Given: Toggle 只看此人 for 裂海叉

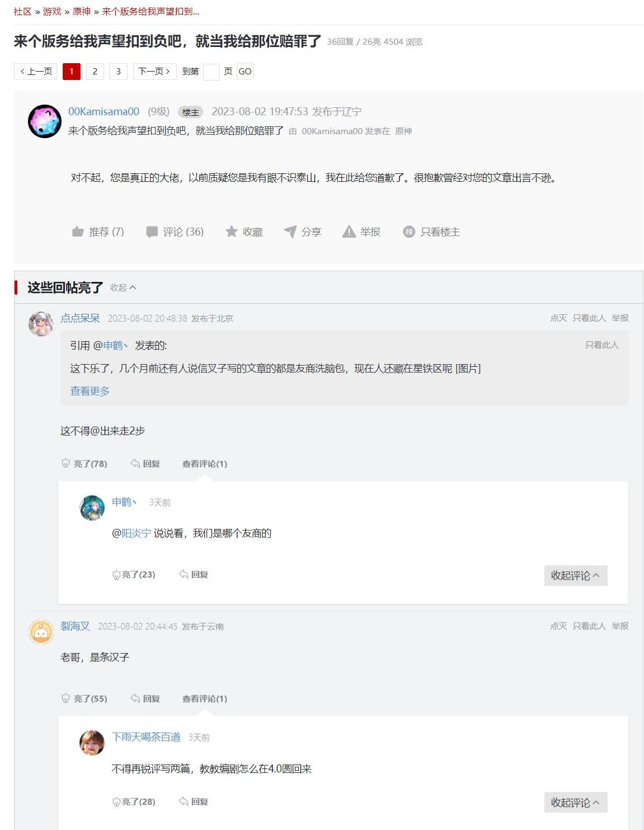Looking at the screenshot, I should (589, 626).
